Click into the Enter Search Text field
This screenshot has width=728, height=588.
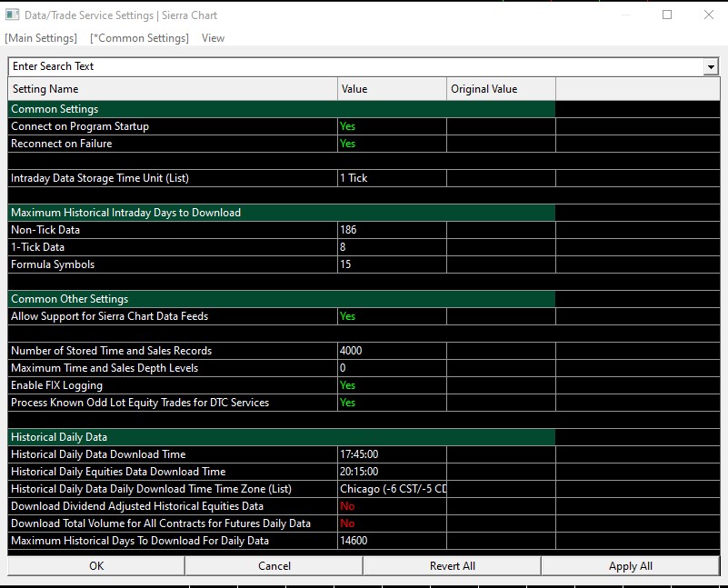click(x=354, y=66)
